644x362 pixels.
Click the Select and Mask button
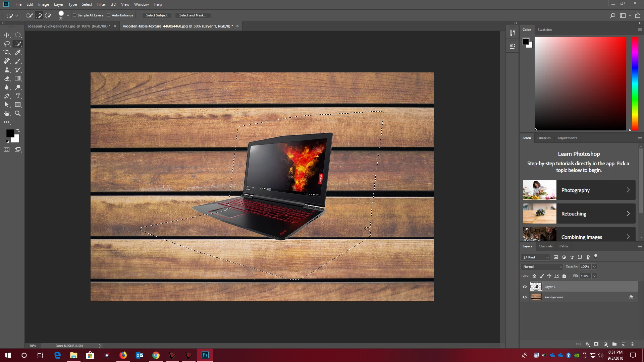(x=193, y=15)
